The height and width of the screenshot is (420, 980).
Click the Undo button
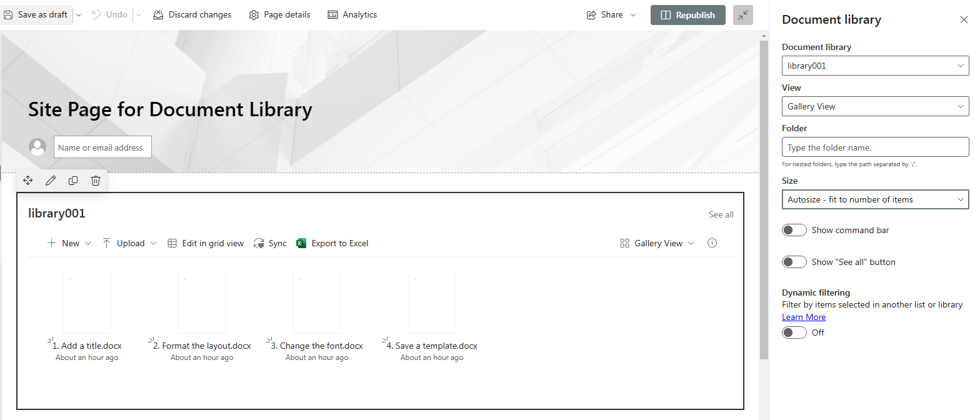(x=109, y=14)
